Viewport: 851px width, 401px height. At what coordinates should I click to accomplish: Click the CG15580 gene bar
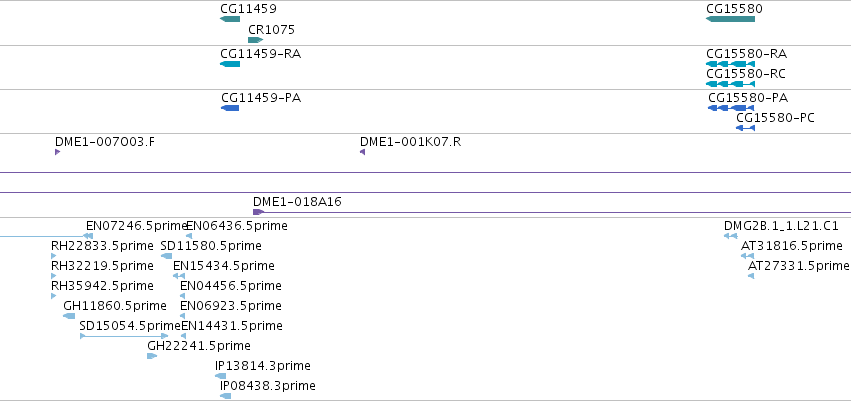coord(731,19)
